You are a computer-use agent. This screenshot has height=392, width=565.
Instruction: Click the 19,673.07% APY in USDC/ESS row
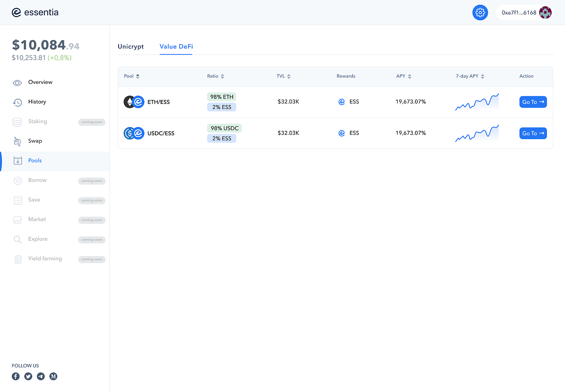click(x=411, y=133)
